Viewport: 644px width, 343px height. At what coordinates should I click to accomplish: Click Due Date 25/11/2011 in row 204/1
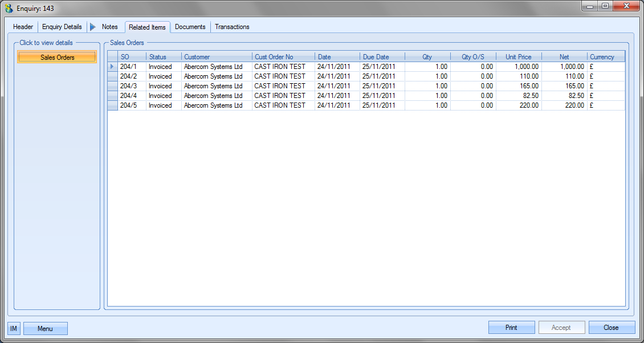coord(382,67)
